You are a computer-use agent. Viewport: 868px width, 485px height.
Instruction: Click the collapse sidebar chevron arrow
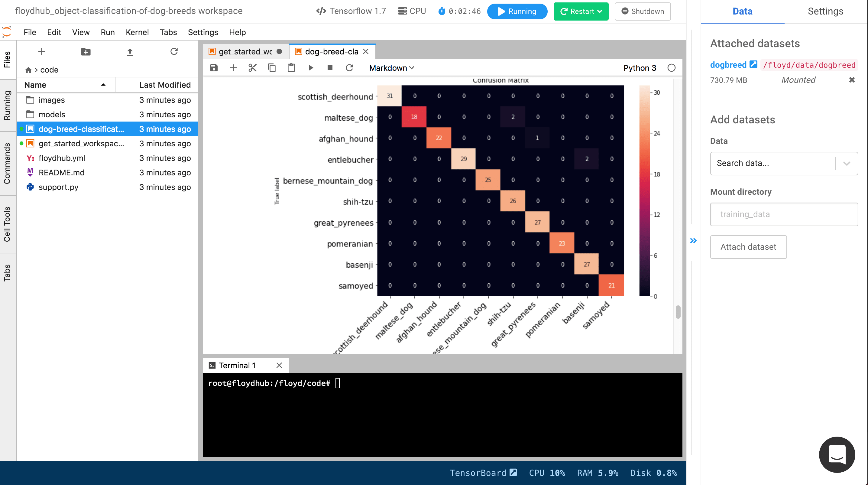693,240
